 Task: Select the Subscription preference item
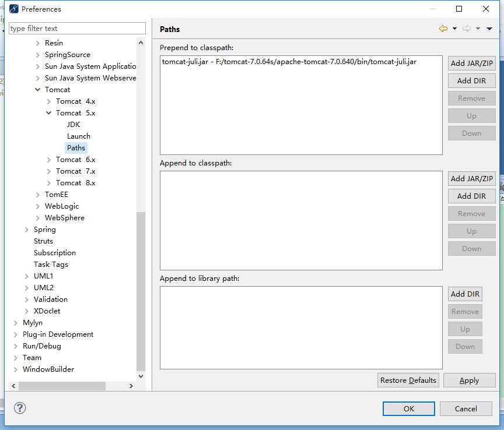(55, 253)
